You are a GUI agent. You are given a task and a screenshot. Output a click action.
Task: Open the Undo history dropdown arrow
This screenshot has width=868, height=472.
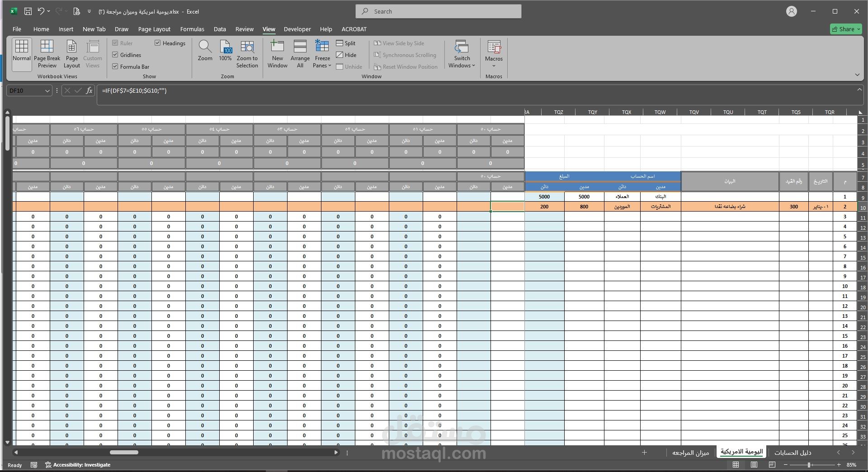[x=49, y=11]
